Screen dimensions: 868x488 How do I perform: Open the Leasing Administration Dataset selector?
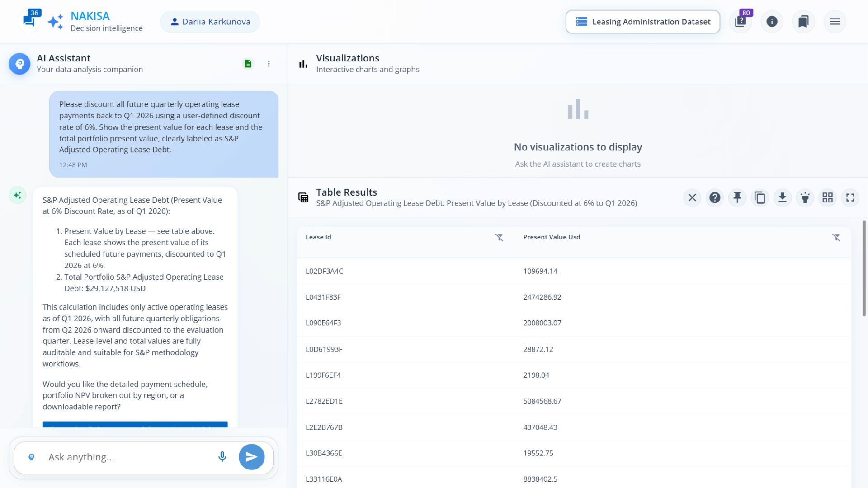coord(642,22)
